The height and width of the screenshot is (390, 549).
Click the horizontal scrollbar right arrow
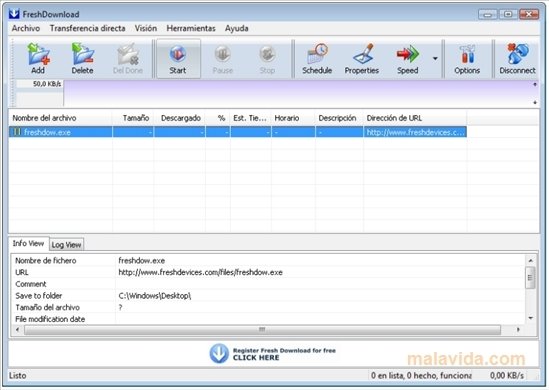click(518, 329)
